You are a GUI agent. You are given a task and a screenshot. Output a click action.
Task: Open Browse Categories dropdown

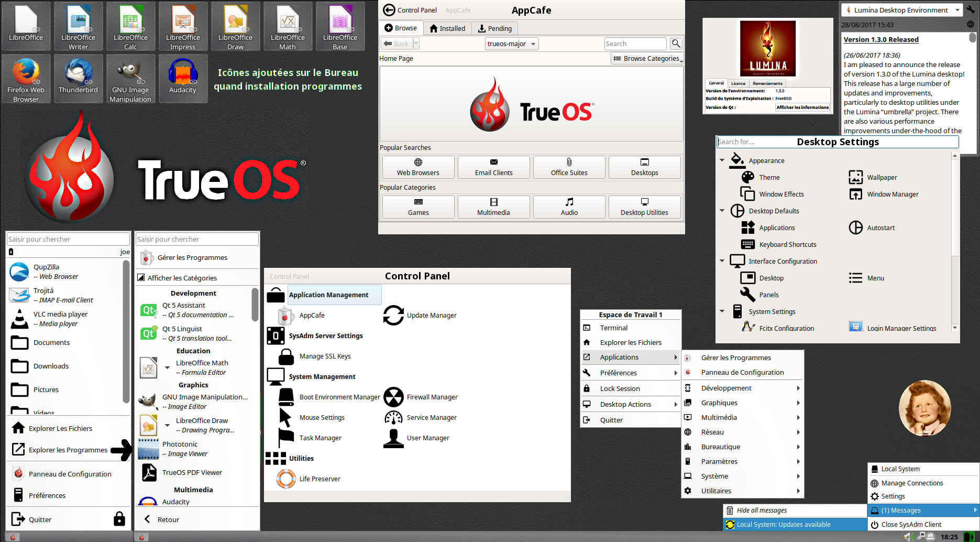647,59
